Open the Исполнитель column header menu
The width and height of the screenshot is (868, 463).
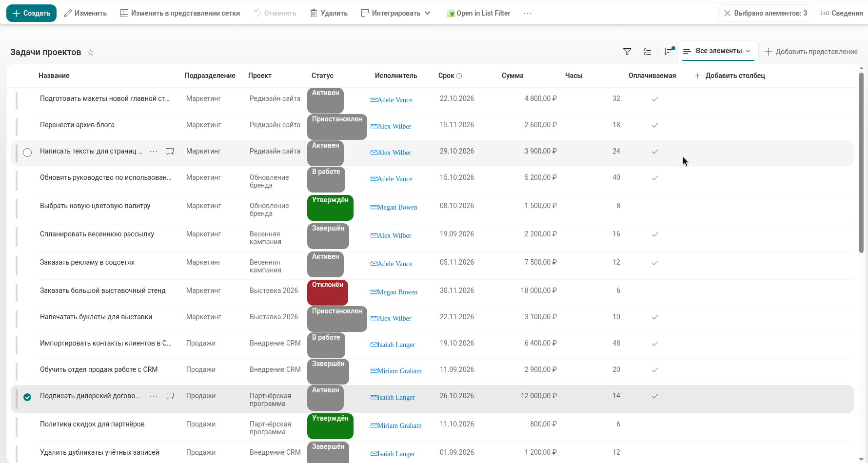(x=396, y=76)
